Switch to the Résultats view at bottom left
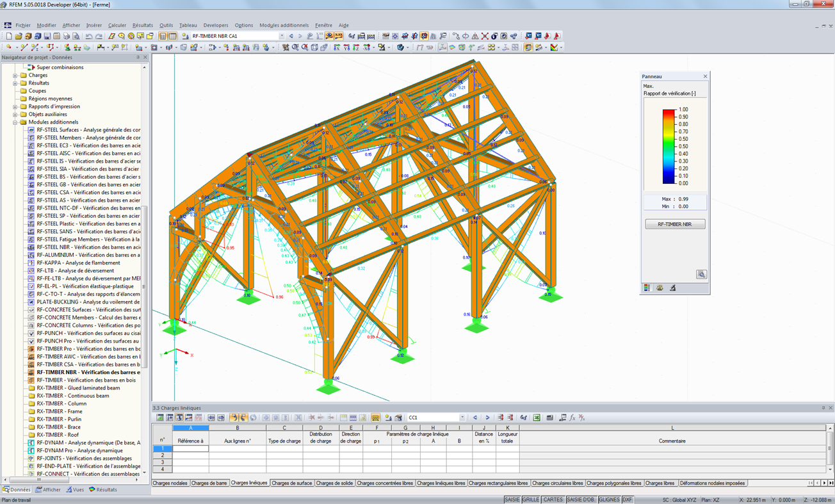 point(107,489)
